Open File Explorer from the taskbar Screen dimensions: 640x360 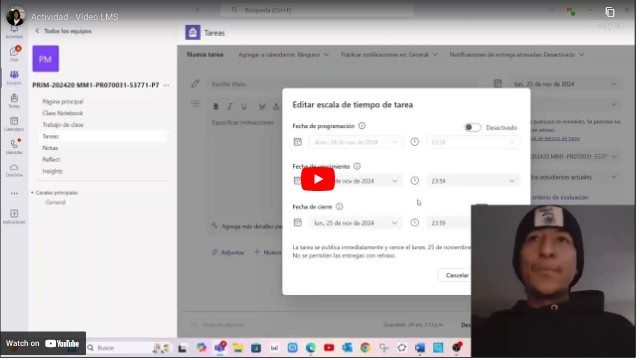pyautogui.click(x=238, y=348)
